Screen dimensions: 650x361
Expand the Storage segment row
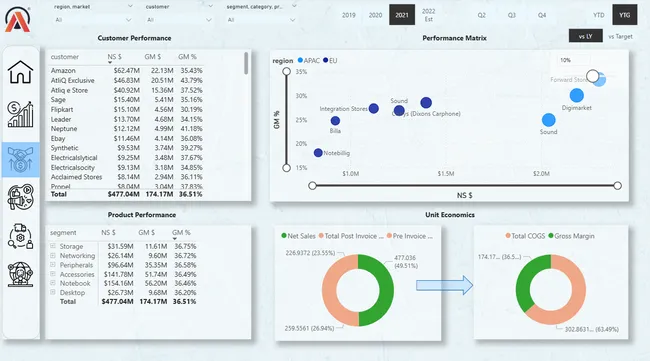point(53,246)
